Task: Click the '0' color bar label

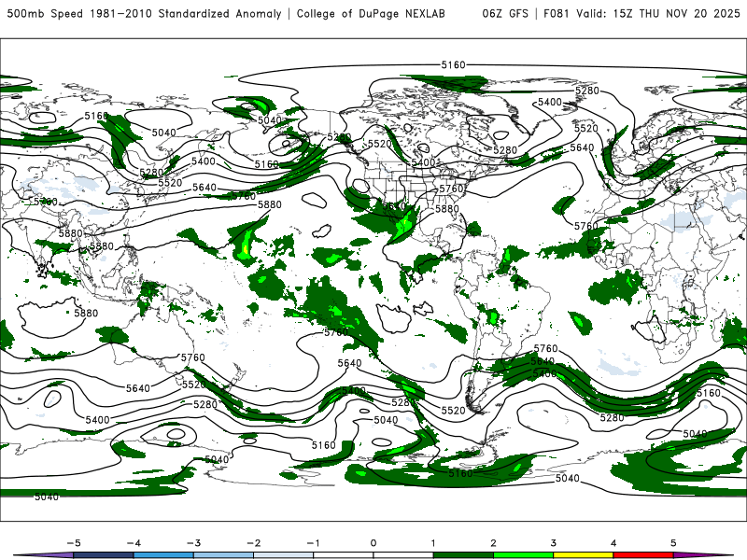Action: tap(373, 543)
